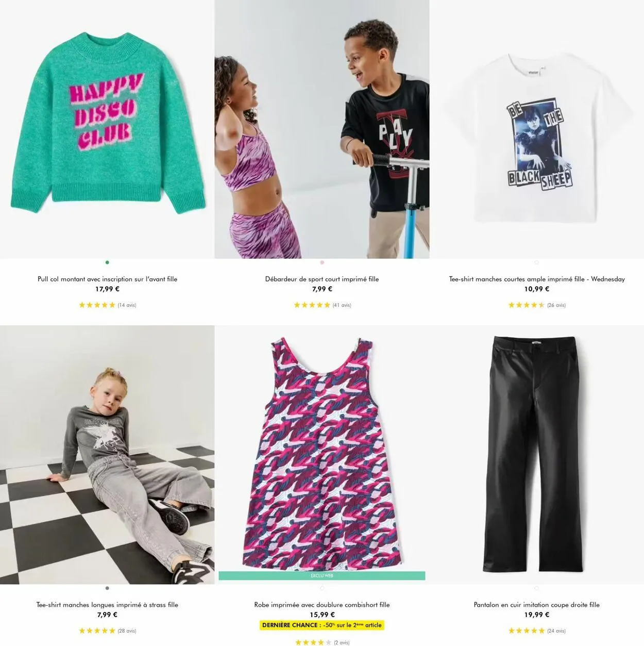Viewport: 644px width, 646px height.
Task: Open Wednesday tee-shirt manches courtes link
Action: (537, 279)
